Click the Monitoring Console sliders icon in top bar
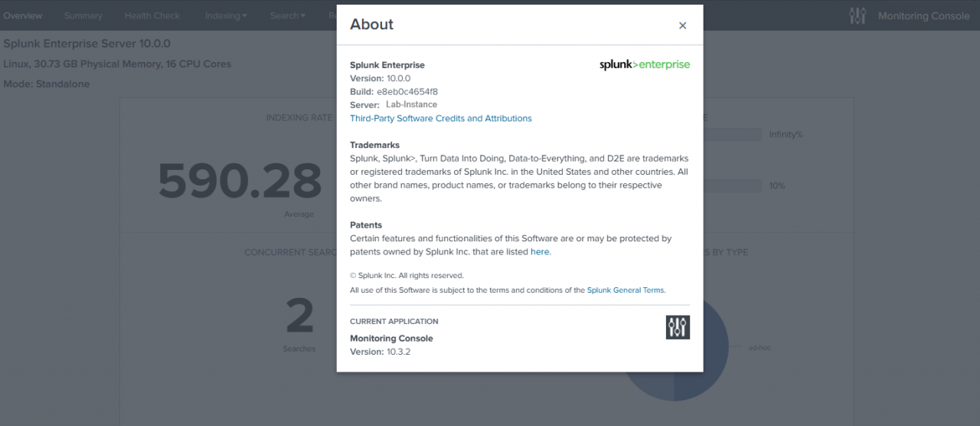 [x=857, y=15]
